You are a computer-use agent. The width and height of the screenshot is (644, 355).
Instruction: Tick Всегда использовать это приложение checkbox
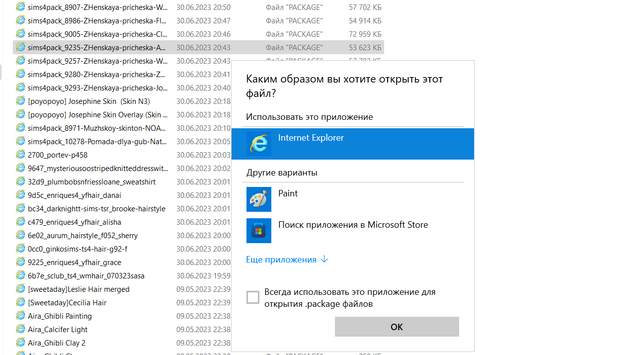[253, 297]
